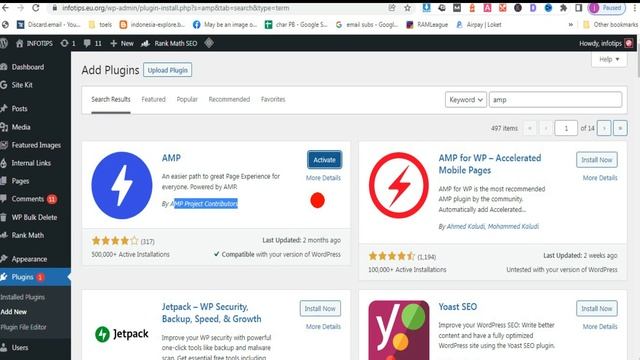This screenshot has height=360, width=640.
Task: Switch to the Favorites tab
Action: [x=273, y=99]
